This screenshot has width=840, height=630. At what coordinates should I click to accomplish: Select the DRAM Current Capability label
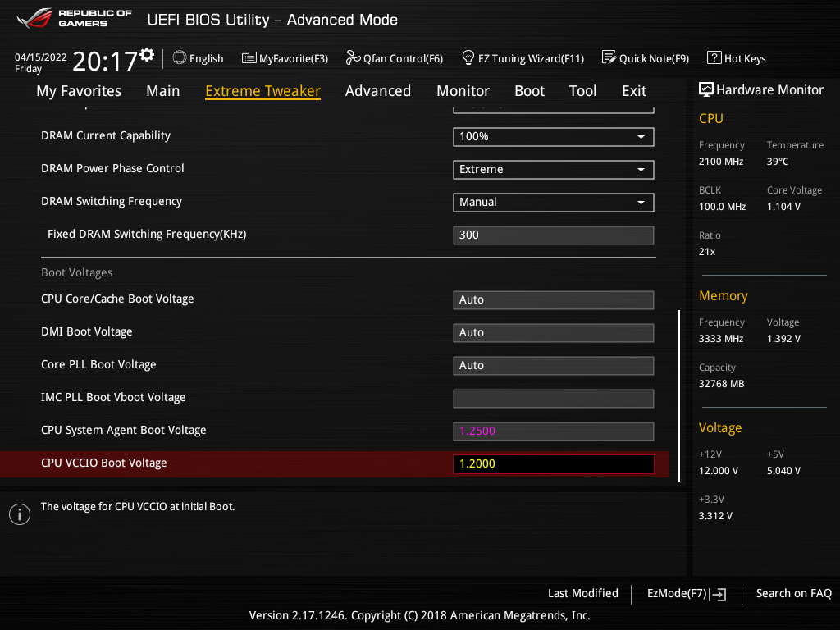click(x=106, y=135)
